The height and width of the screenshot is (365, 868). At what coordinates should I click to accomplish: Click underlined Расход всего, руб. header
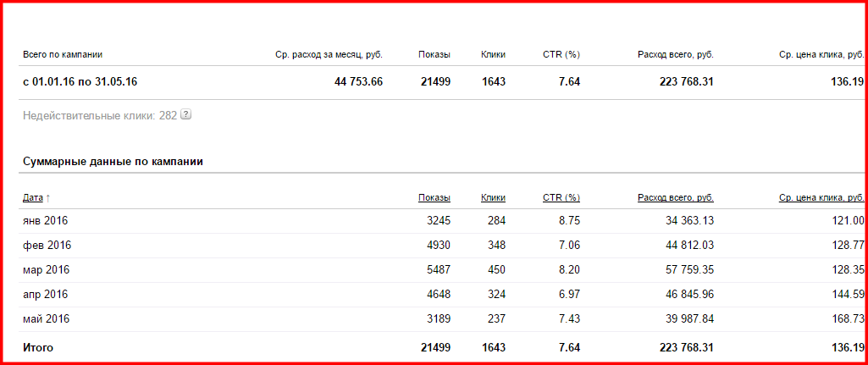[675, 198]
